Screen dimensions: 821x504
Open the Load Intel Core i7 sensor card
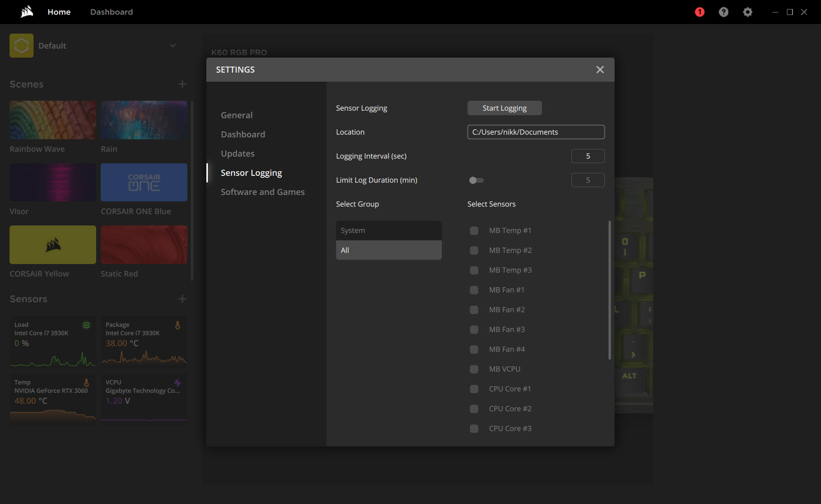pyautogui.click(x=53, y=341)
